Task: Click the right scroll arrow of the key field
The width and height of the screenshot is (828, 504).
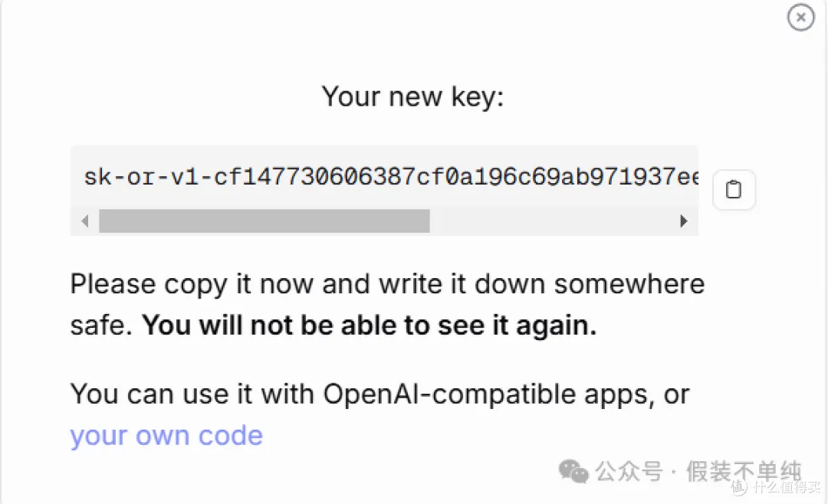Action: point(684,221)
